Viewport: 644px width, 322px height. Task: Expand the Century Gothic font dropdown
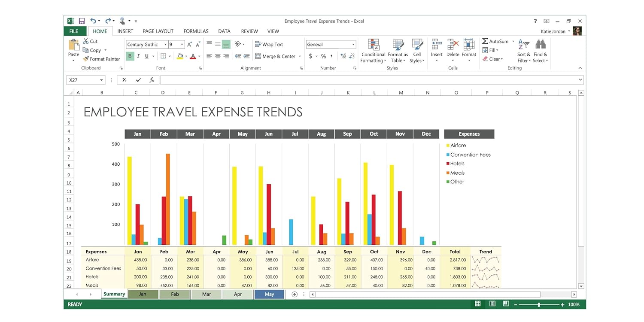[x=165, y=45]
